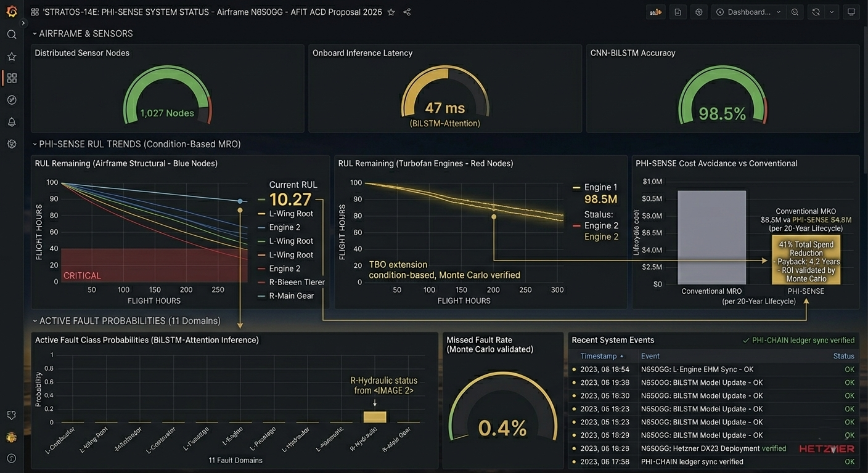
Task: Select L-Engine EHM Sync event row
Action: coord(713,370)
